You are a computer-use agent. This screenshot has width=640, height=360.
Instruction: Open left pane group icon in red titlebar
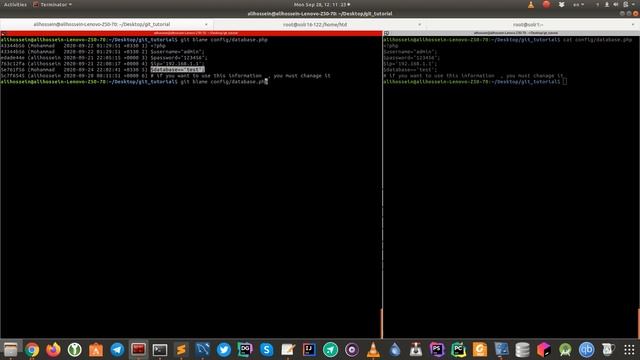[x=4, y=33]
